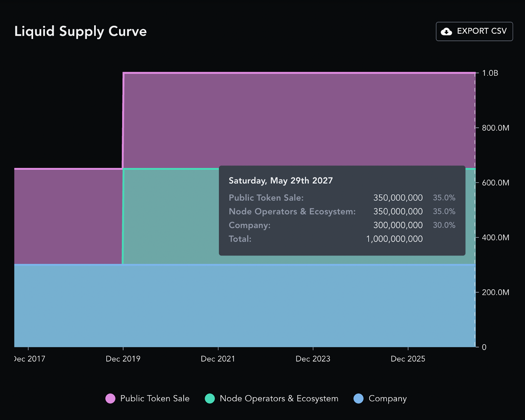The width and height of the screenshot is (525, 420).
Task: Hide the Public Token Sale series label
Action: click(155, 399)
